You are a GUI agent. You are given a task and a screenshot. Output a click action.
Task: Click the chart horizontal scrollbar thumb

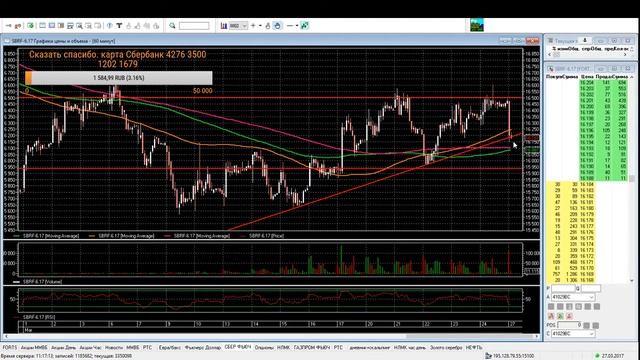[469, 336]
